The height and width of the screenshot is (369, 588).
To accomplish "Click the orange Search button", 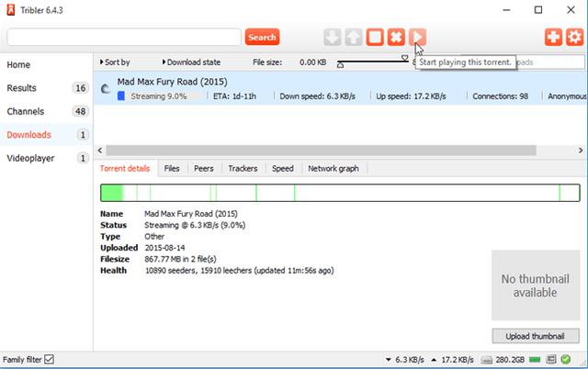I will (x=262, y=37).
